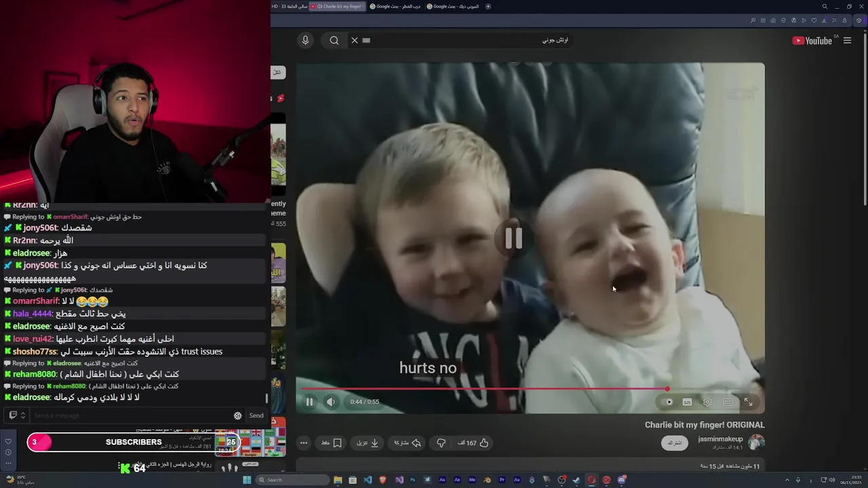Click username love_rui42 in chat
This screenshot has height=488, width=868.
(x=33, y=339)
